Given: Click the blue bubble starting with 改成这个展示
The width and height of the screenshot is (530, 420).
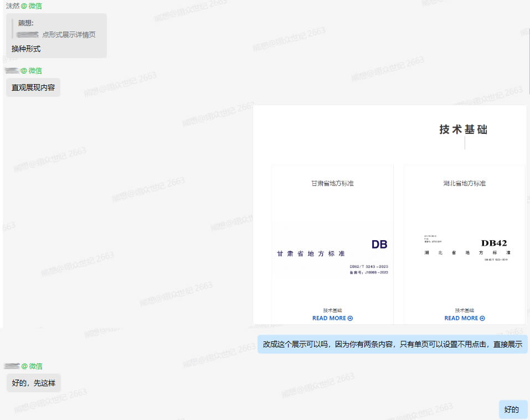Looking at the screenshot, I should pyautogui.click(x=392, y=344).
